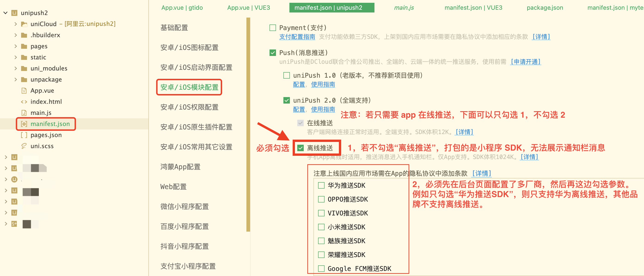Image resolution: width=644 pixels, height=276 pixels.
Task: Tick the 华为推送SDK checkbox
Action: pos(321,185)
